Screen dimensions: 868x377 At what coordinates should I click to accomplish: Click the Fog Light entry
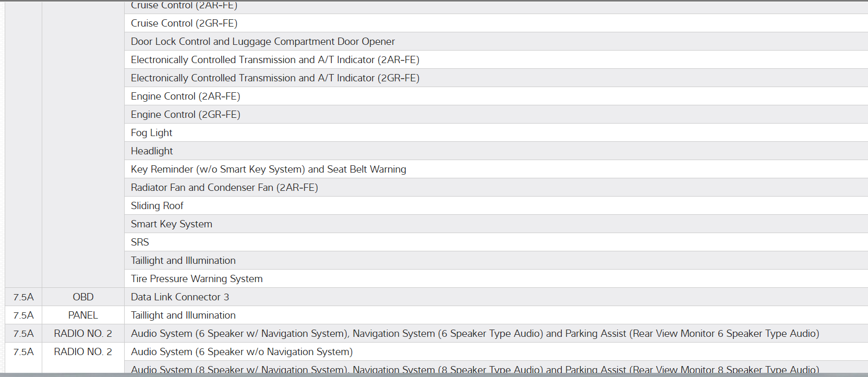point(151,133)
